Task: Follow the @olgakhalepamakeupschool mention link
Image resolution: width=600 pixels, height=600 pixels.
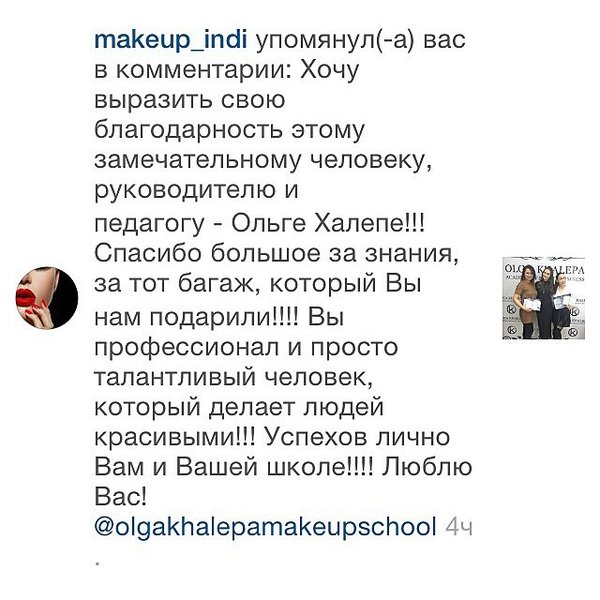Action: [x=265, y=527]
